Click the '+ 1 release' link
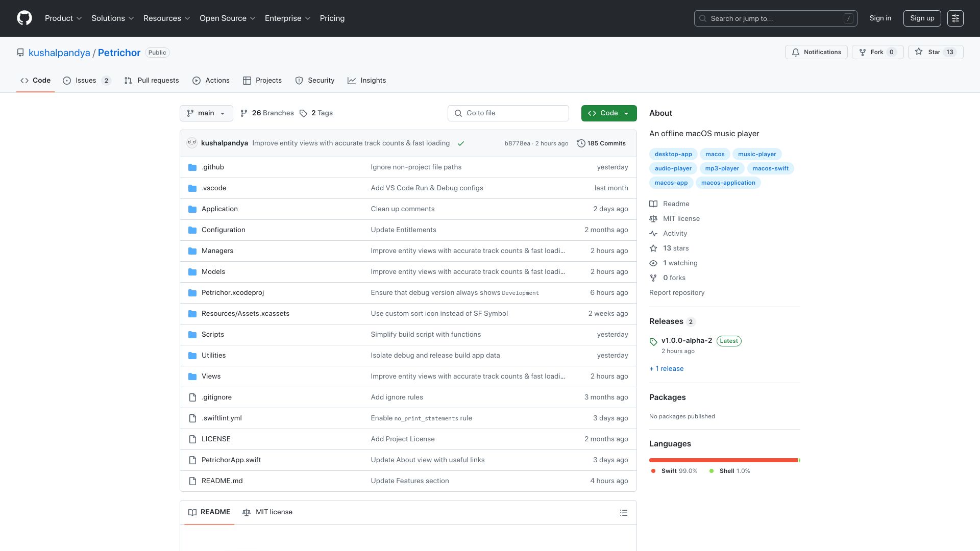 pos(666,369)
